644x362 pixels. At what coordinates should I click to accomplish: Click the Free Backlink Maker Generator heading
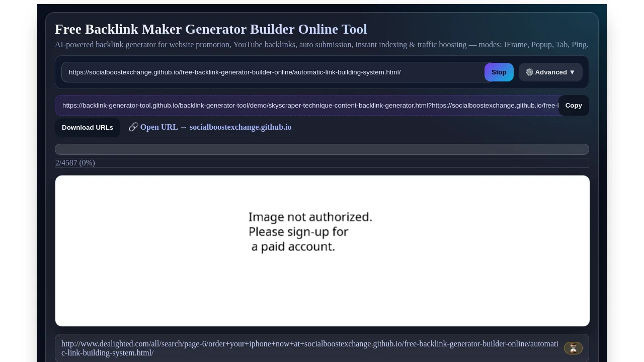tap(211, 29)
